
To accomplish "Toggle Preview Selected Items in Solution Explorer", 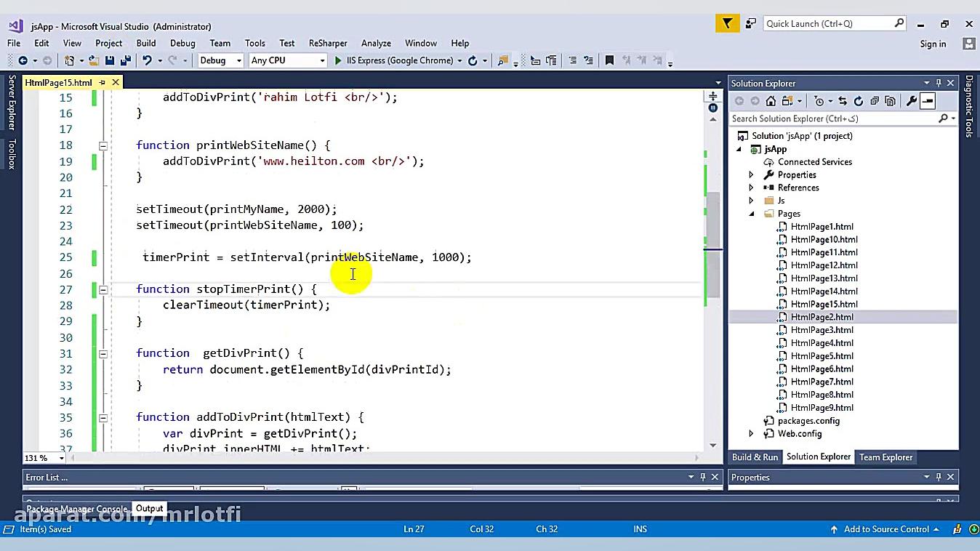I will [928, 101].
